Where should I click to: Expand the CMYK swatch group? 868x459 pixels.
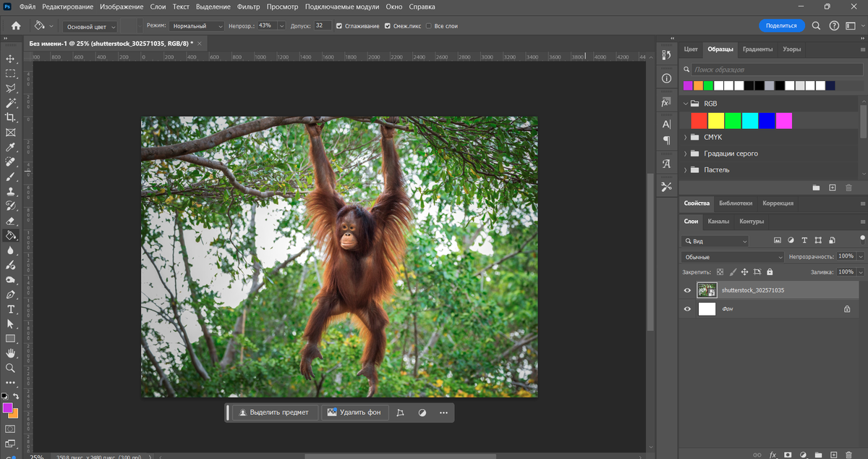685,137
